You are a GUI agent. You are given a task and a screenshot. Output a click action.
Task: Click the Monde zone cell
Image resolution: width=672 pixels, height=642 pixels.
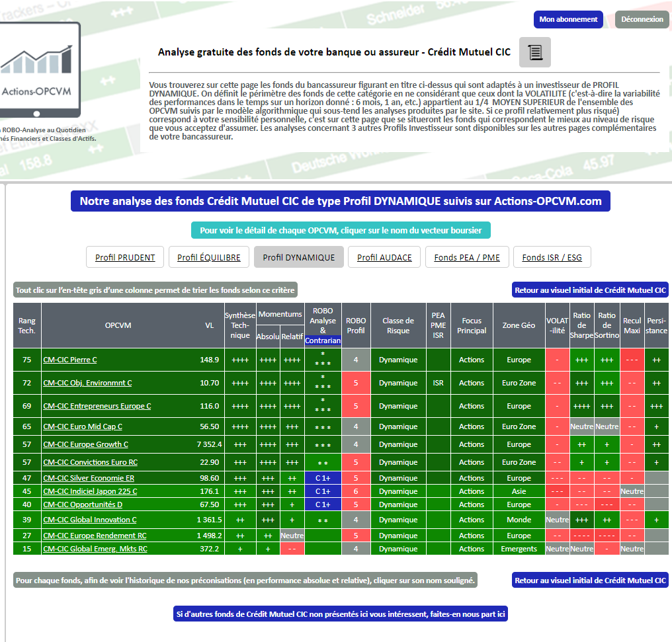tap(519, 520)
